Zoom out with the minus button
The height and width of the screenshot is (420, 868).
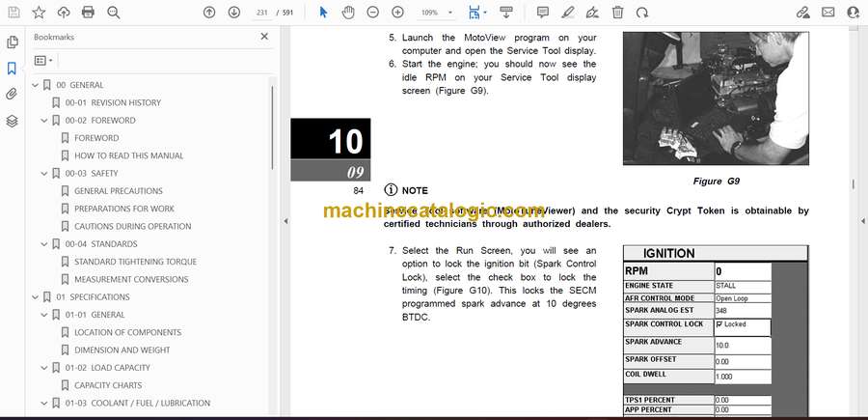(x=373, y=13)
